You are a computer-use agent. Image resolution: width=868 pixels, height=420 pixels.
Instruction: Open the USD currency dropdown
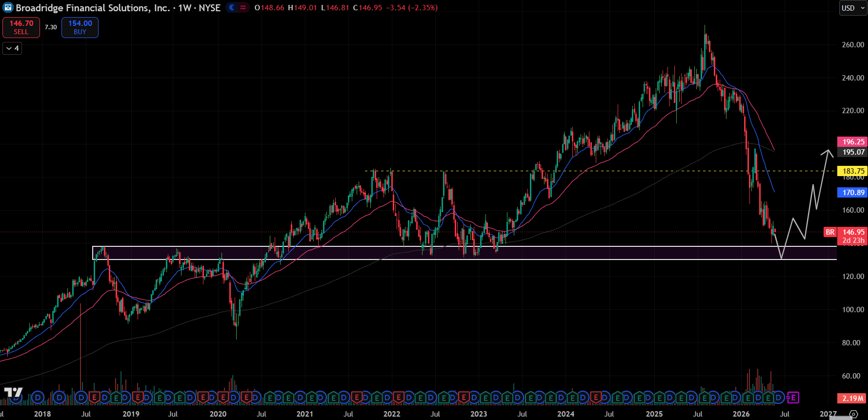pos(853,8)
